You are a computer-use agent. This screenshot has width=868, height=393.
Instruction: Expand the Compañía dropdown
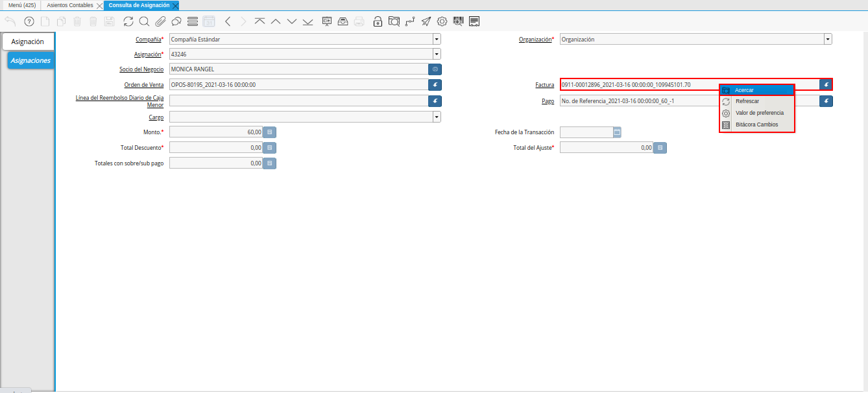click(x=437, y=40)
